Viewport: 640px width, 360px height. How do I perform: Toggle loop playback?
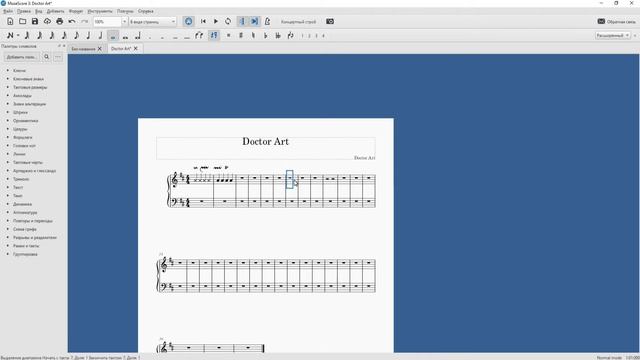coord(228,21)
